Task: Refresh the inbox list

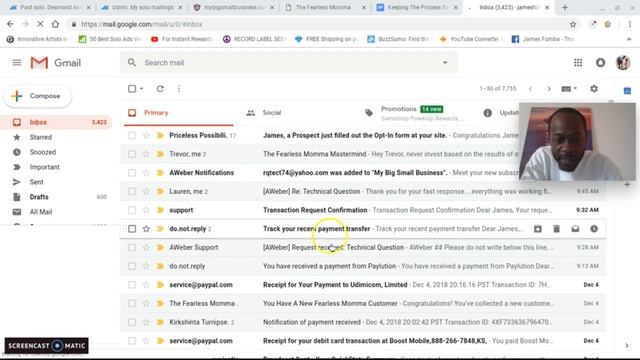Action: point(160,89)
